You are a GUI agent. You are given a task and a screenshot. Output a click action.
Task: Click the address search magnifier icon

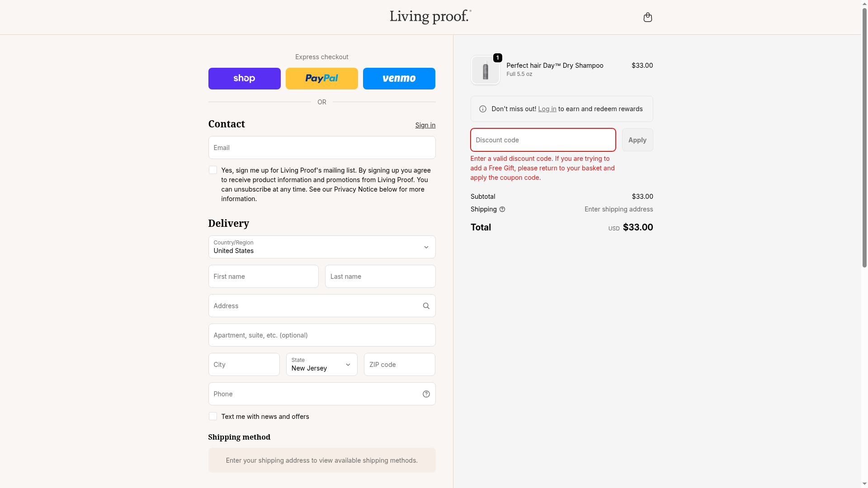426,306
